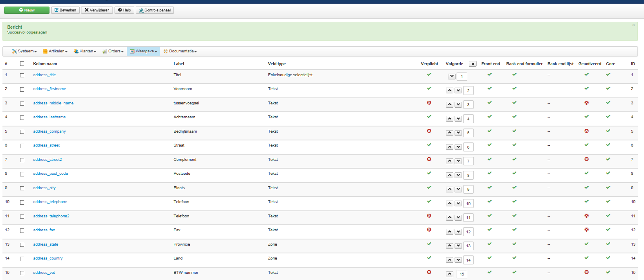
Task: Select the checkbox for address_lastname row
Action: pyautogui.click(x=22, y=117)
